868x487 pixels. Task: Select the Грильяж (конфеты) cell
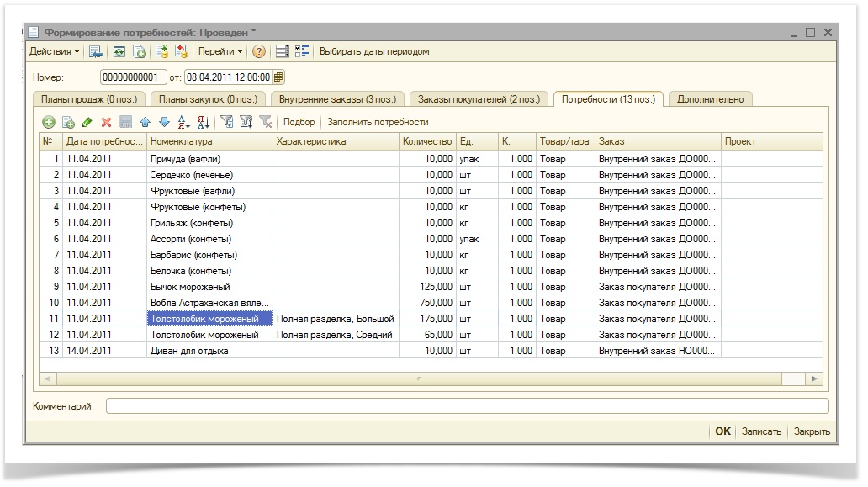[209, 224]
